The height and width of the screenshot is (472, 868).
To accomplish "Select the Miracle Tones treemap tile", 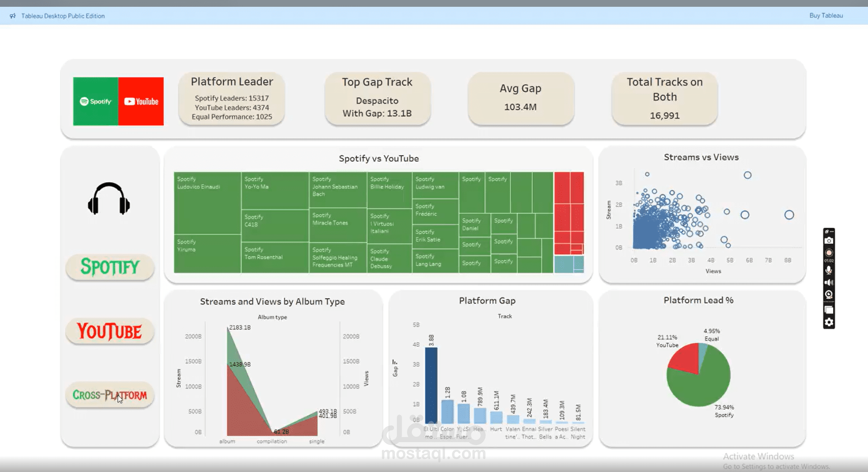I will 337,225.
